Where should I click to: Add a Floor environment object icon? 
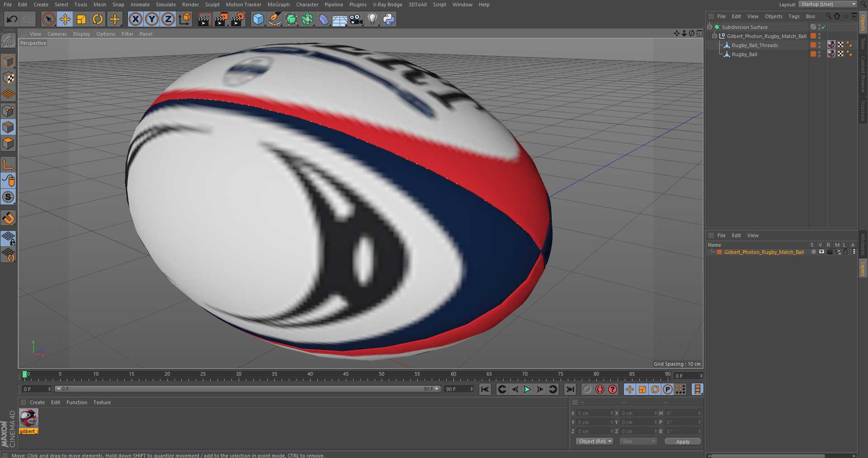340,19
